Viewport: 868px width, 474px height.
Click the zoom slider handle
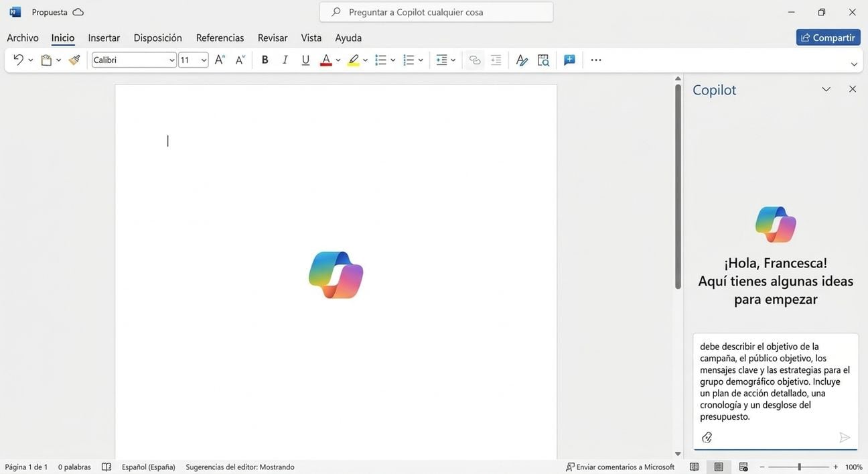pyautogui.click(x=799, y=467)
